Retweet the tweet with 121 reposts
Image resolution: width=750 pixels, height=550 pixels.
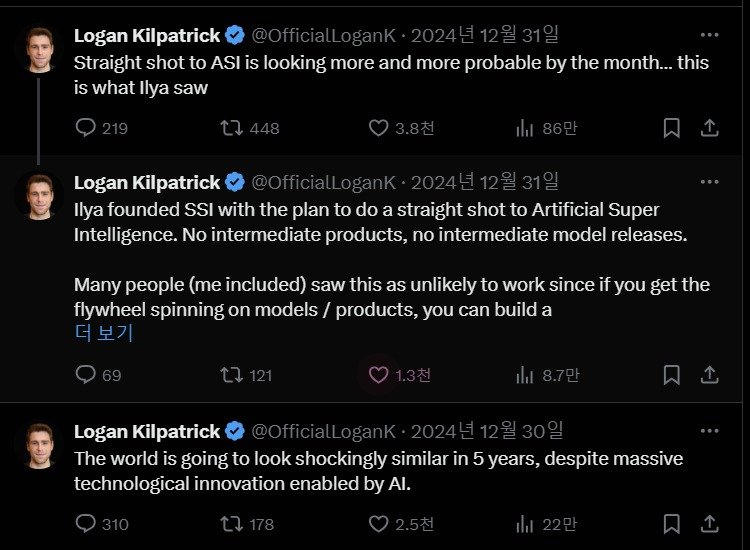[232, 375]
